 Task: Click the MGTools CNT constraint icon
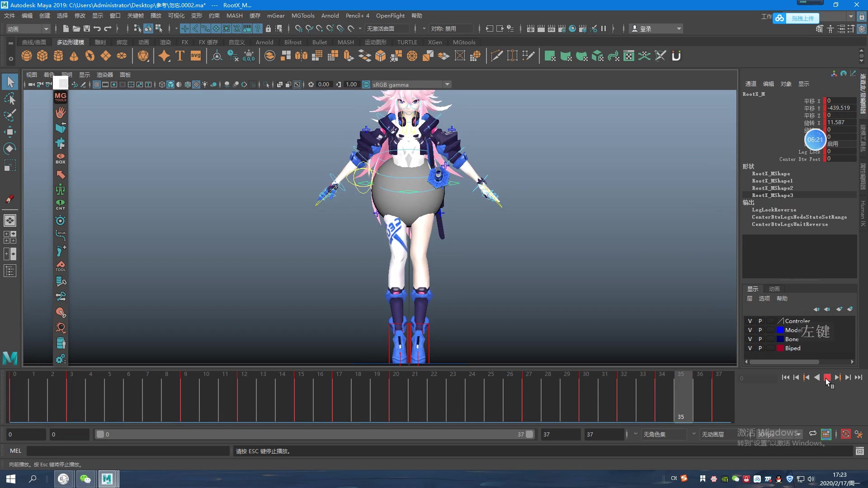[x=61, y=205]
